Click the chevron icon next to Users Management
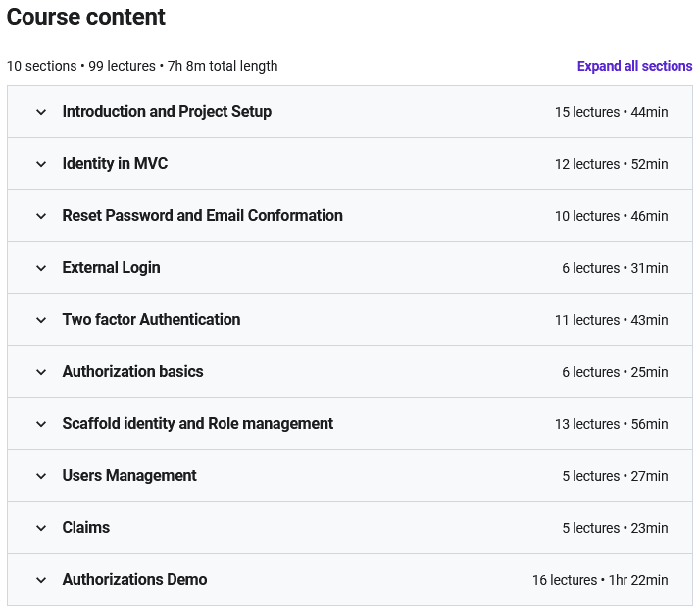This screenshot has height=612, width=700. [41, 476]
